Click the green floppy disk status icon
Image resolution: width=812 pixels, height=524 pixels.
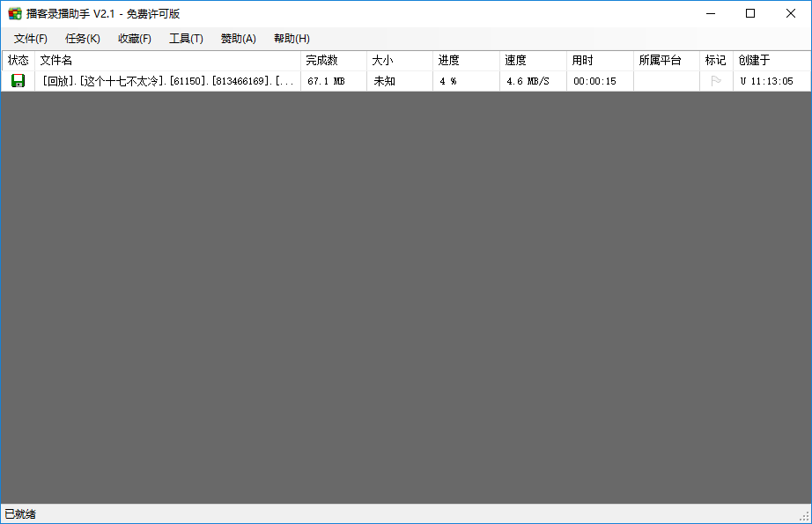coord(18,81)
